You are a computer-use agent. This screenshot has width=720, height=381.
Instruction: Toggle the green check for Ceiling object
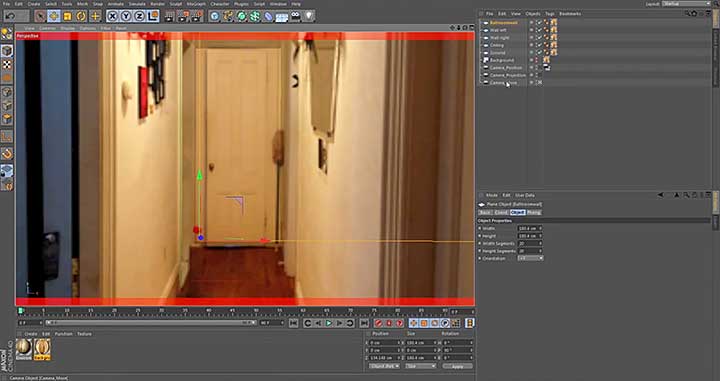pos(540,45)
